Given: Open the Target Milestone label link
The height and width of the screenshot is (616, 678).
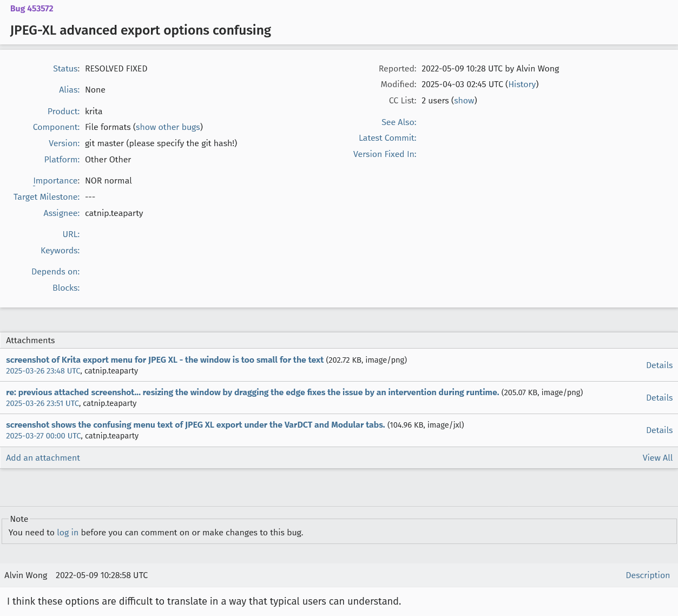Looking at the screenshot, I should click(45, 197).
